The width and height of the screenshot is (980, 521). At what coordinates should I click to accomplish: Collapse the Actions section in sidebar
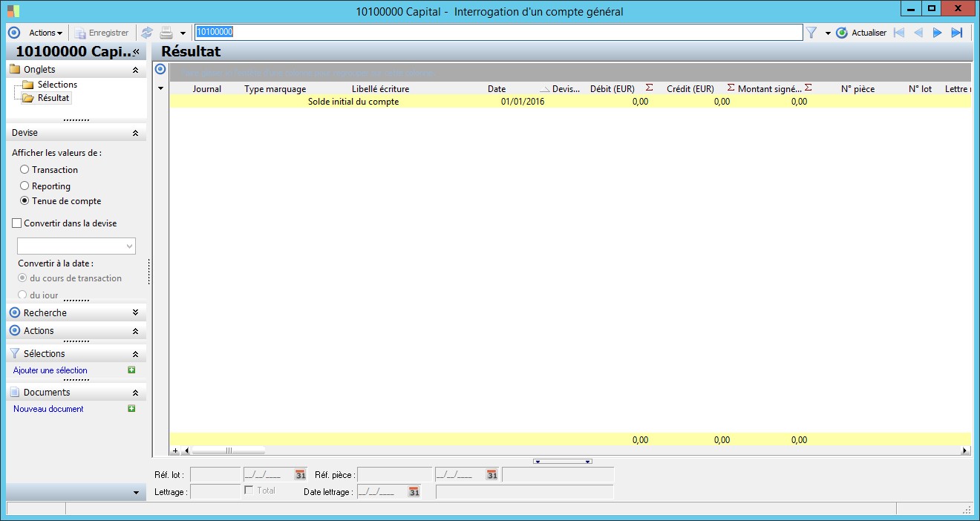point(135,331)
